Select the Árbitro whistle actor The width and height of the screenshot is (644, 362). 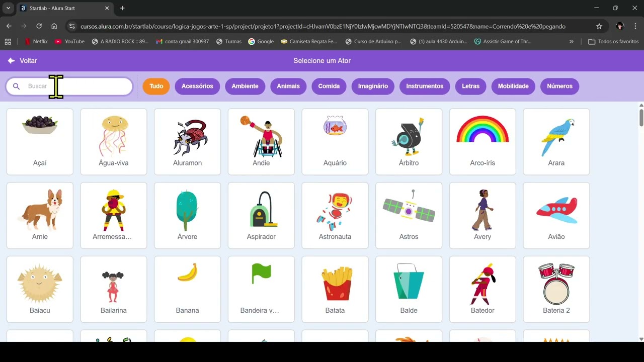tap(409, 142)
